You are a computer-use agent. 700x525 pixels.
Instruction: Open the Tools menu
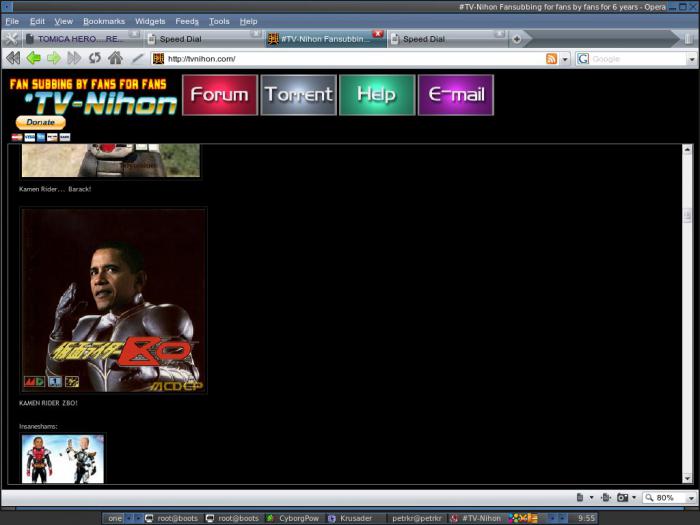pyautogui.click(x=219, y=21)
